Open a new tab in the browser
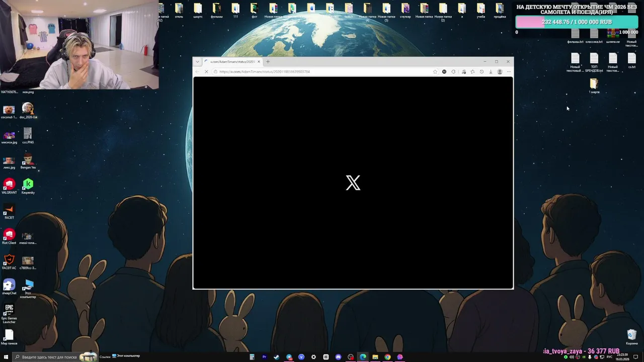 click(268, 62)
